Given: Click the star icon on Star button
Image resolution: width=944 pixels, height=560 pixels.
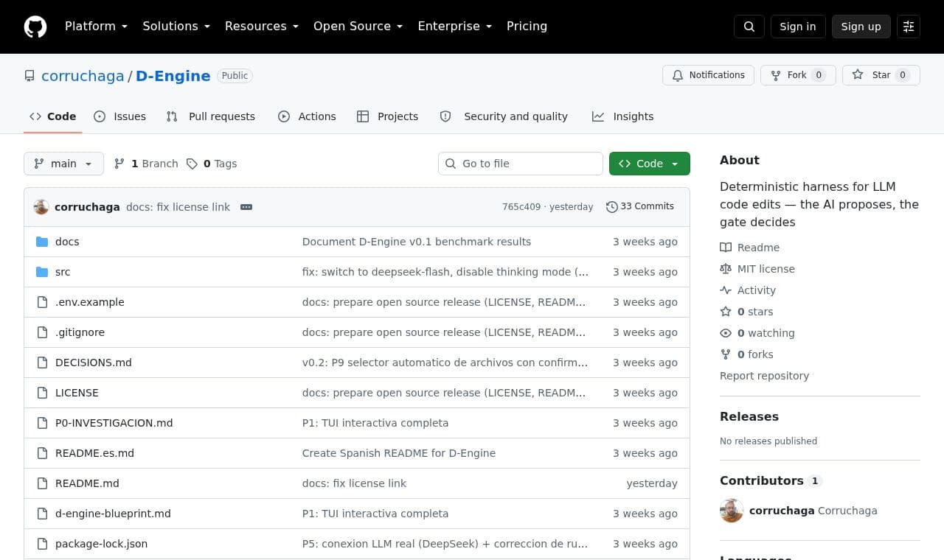Looking at the screenshot, I should pos(858,75).
